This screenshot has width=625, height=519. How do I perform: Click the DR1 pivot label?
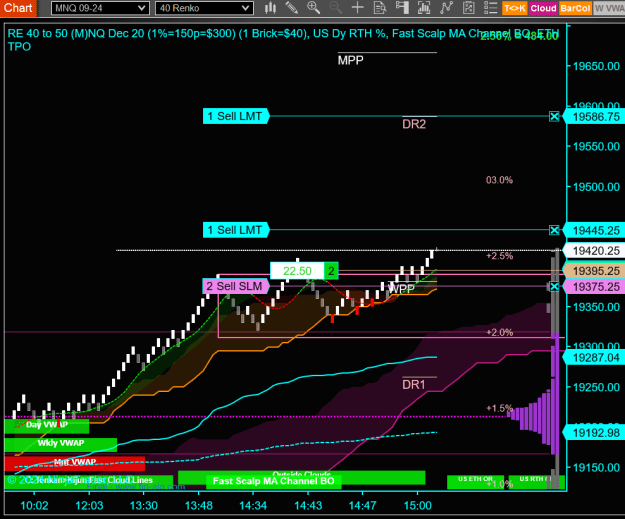pyautogui.click(x=414, y=385)
